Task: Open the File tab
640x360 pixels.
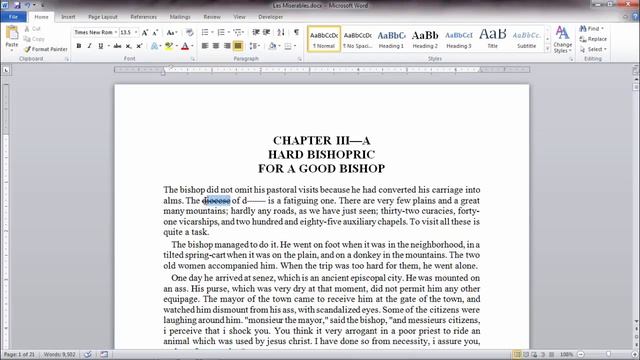Action: click(13, 17)
